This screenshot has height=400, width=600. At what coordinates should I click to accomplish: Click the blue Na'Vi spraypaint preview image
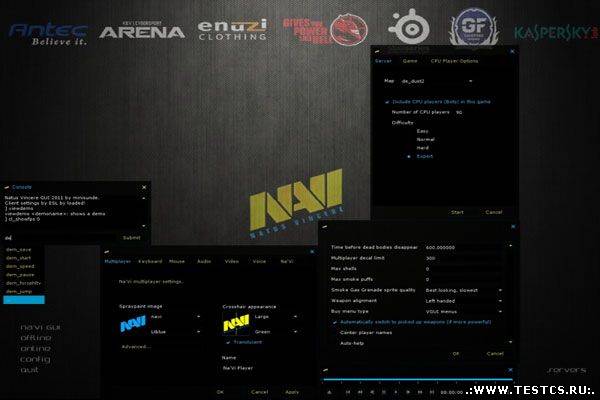(x=133, y=323)
